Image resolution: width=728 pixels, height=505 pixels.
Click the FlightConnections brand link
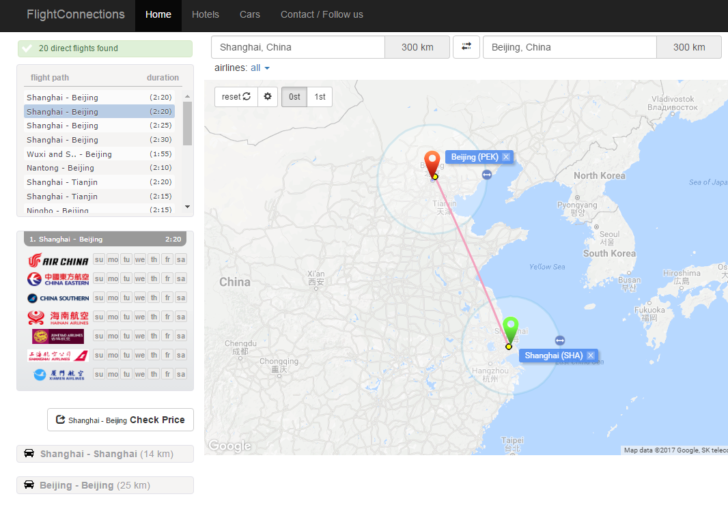[x=76, y=14]
